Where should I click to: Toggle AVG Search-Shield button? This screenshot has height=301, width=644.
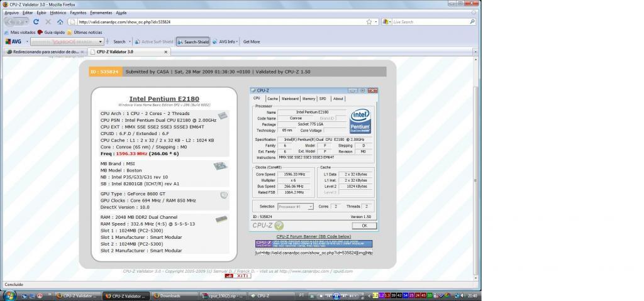193,41
